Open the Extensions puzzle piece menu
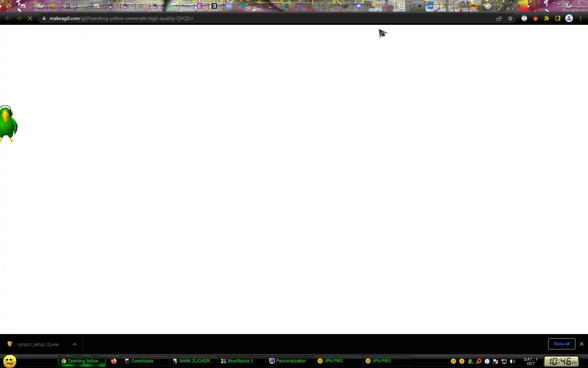 coord(547,18)
